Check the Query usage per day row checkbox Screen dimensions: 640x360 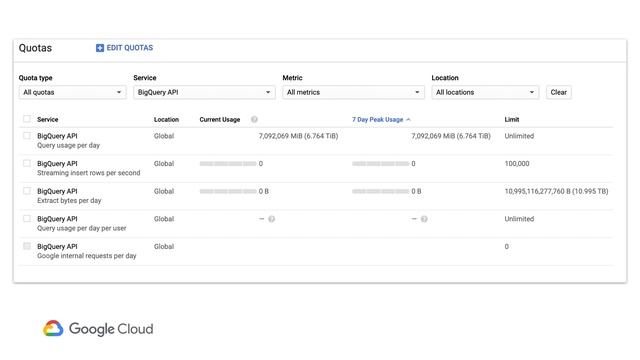(27, 136)
